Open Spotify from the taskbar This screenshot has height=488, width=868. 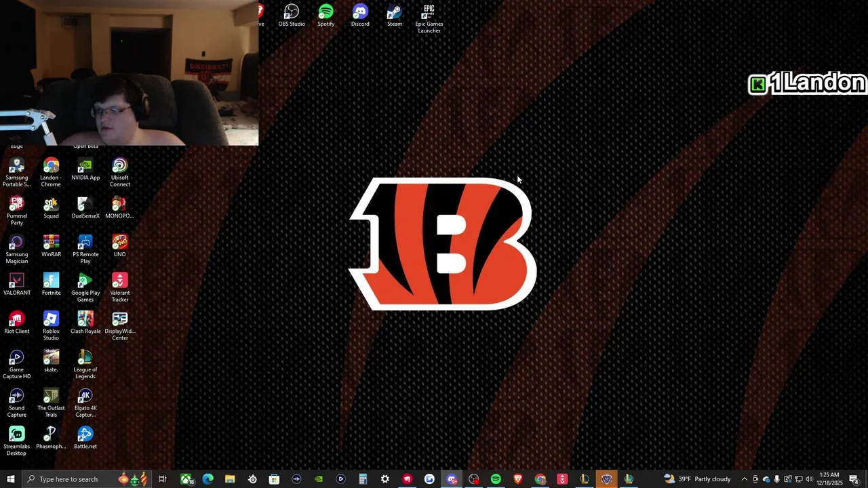(496, 479)
